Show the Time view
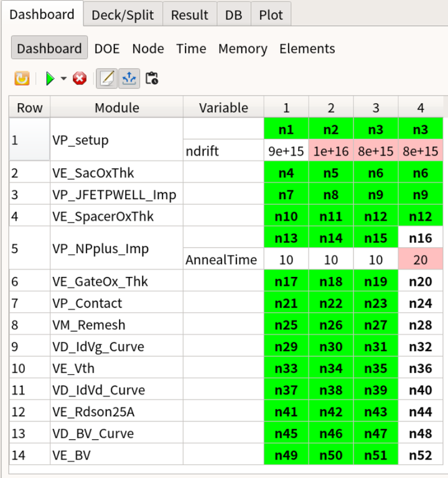Image resolution: width=448 pixels, height=478 pixels. tap(192, 49)
